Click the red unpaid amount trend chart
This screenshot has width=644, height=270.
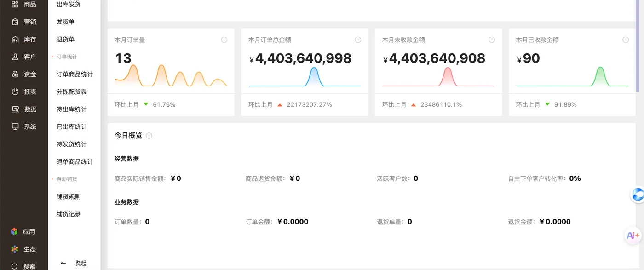(438, 77)
